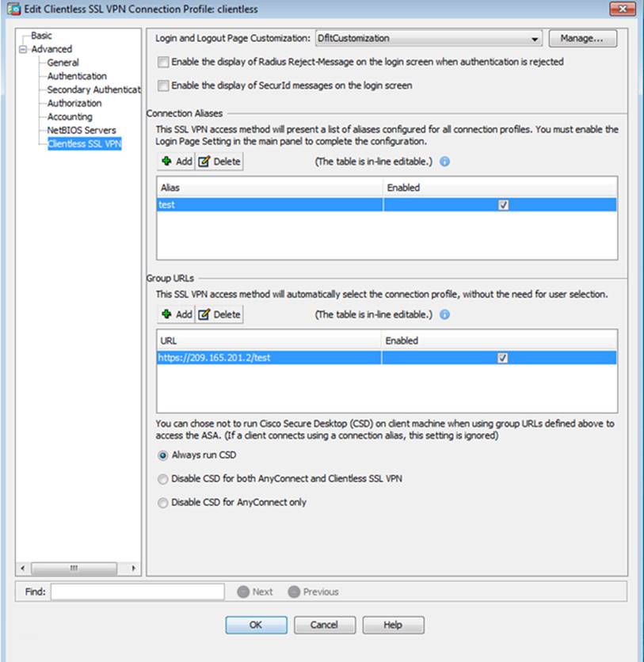Open the NetBIOS Servers tree item
This screenshot has height=662, width=644.
81,130
